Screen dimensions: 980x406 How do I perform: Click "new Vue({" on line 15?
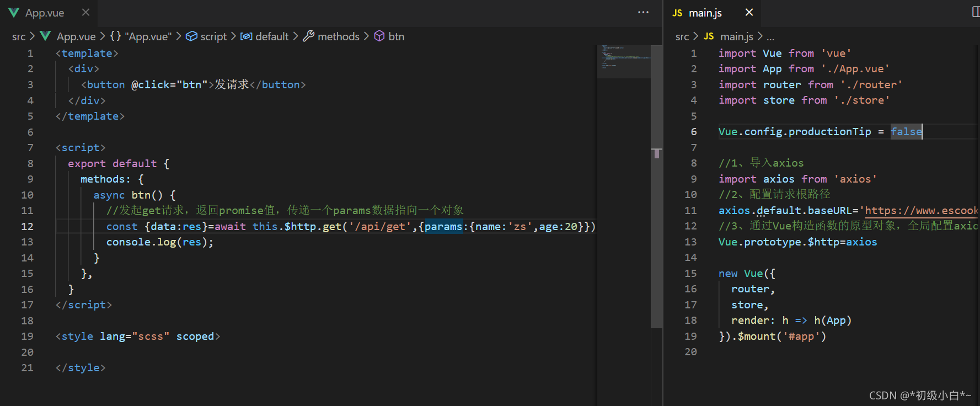click(x=747, y=274)
